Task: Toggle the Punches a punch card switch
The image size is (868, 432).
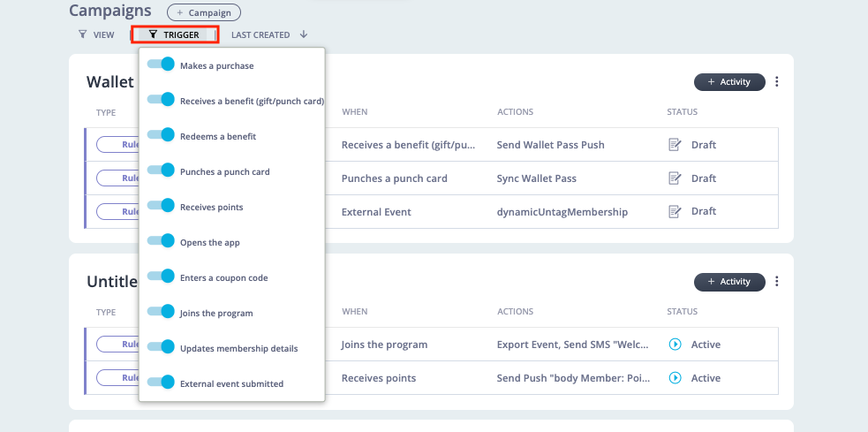Action: point(161,171)
